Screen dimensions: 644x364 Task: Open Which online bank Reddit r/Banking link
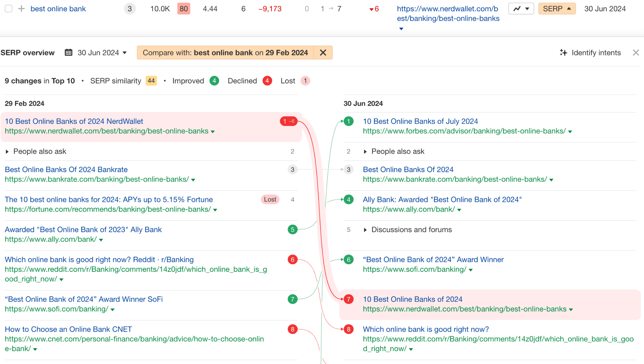tap(99, 260)
